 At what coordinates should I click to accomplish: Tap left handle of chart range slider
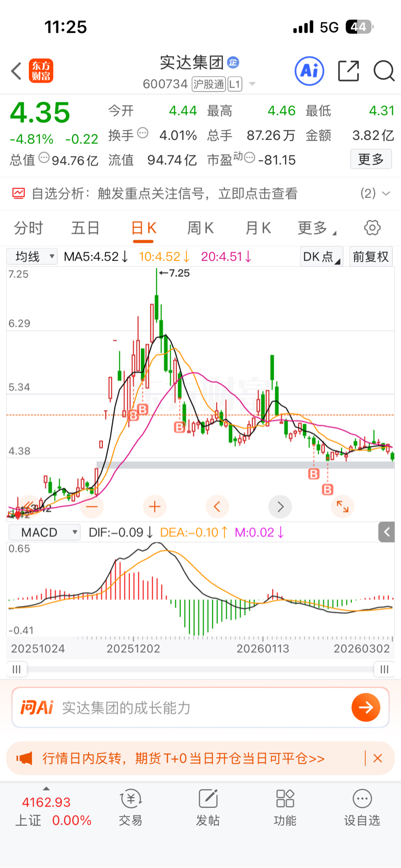tap(17, 669)
